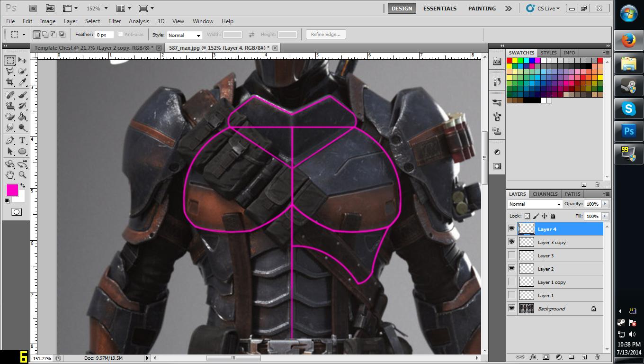The height and width of the screenshot is (364, 644).
Task: Show Layer 1 visibility box
Action: (x=511, y=295)
